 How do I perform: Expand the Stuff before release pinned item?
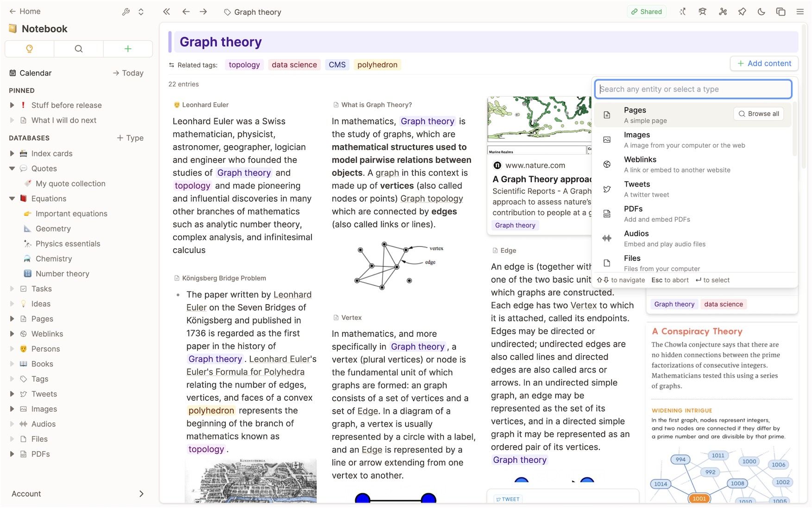tap(12, 105)
